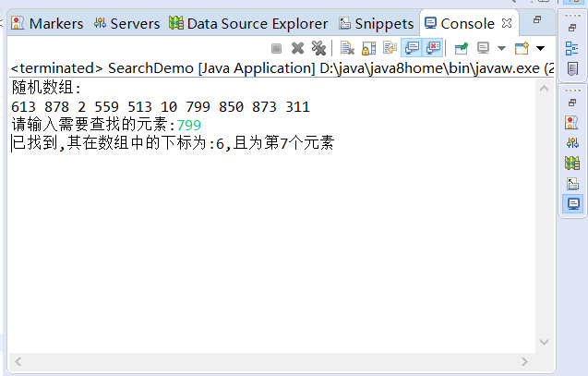Click the green input value 799
This screenshot has width=588, height=376.
click(188, 125)
